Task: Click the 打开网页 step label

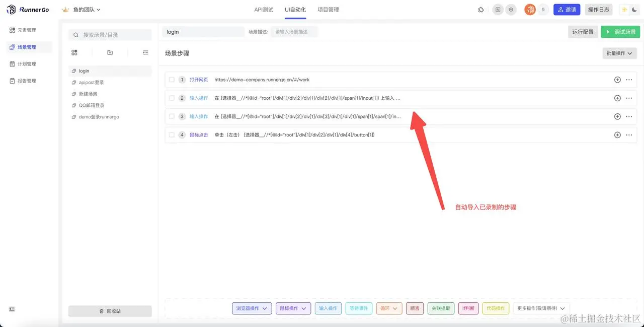Action: pyautogui.click(x=199, y=80)
